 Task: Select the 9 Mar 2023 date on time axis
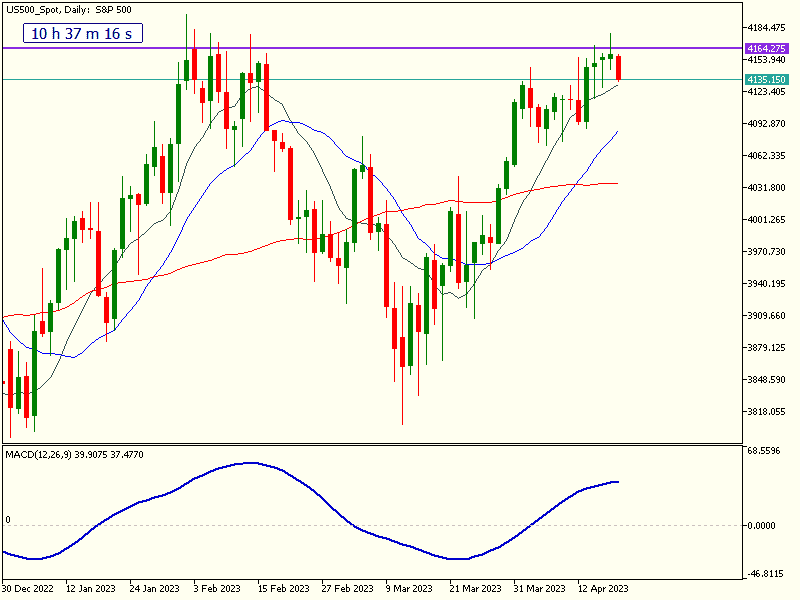(408, 588)
